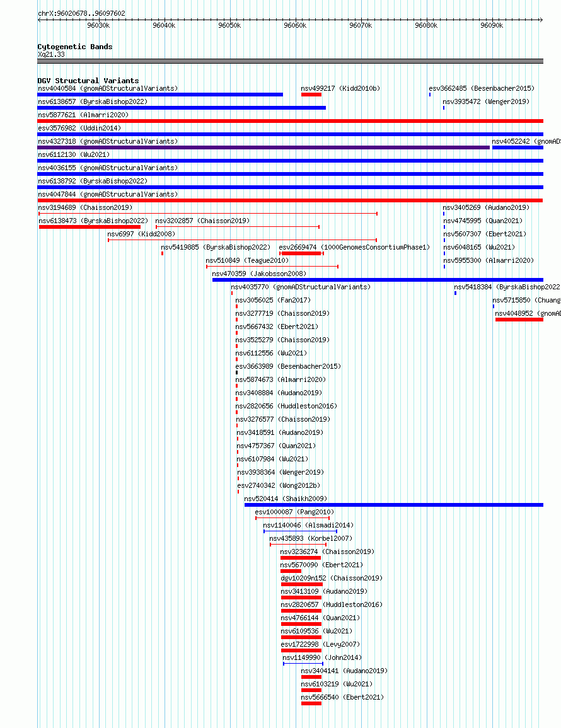
Task: Select the esv1722998 (Levy2007) label
Action: pos(320,644)
